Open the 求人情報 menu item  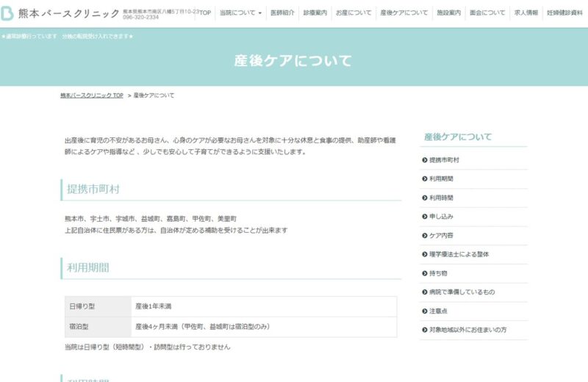(526, 12)
